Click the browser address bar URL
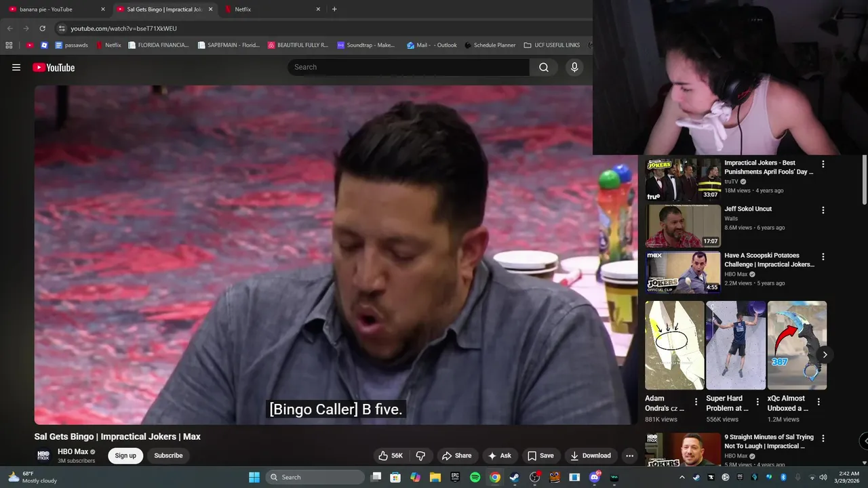 (123, 28)
